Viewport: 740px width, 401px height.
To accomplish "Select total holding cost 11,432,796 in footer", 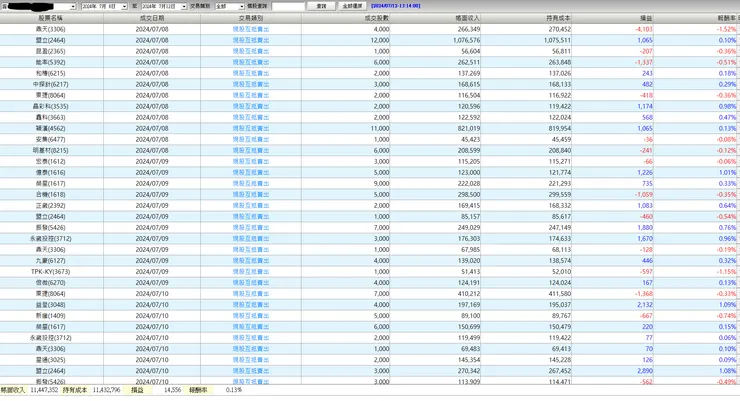I will click(107, 390).
